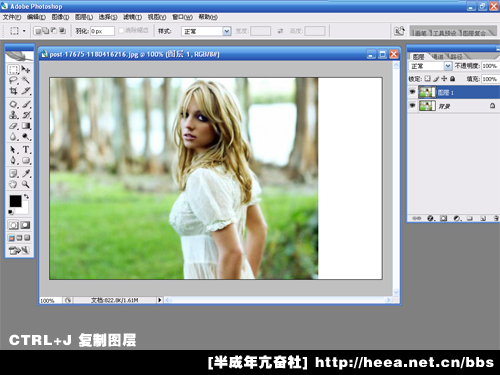Select the Magic Wand tool
The height and width of the screenshot is (375, 500).
[x=26, y=80]
